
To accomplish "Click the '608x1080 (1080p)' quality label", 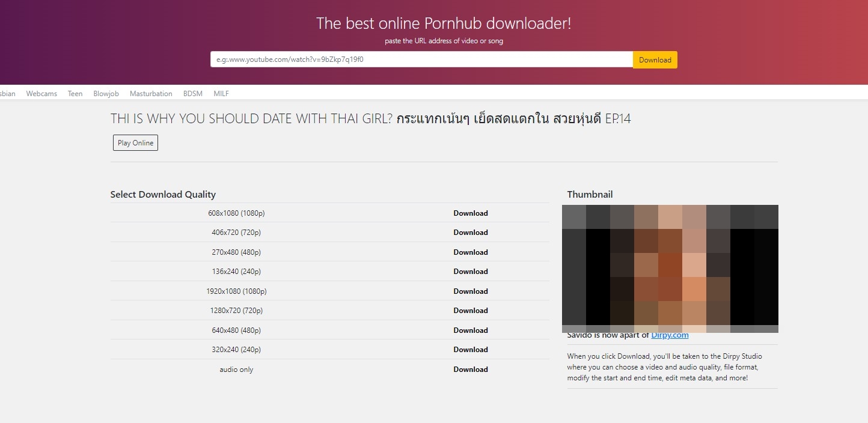I will 236,213.
